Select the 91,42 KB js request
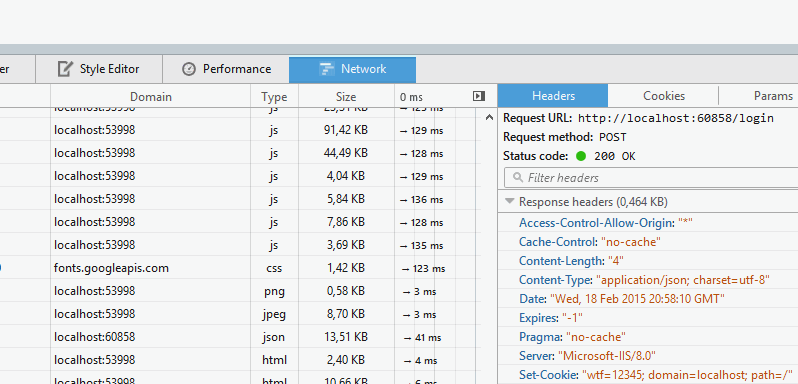 (240, 130)
